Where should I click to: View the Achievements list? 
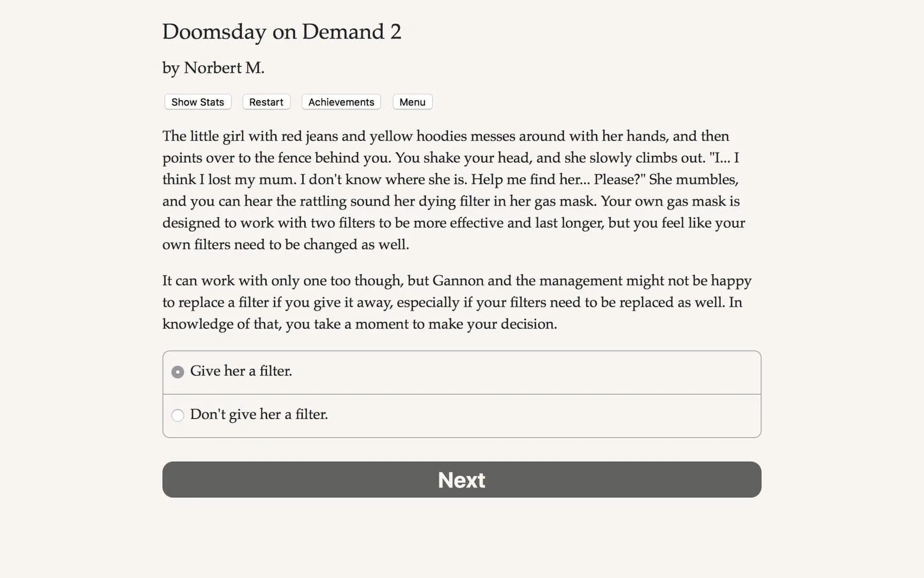(341, 102)
